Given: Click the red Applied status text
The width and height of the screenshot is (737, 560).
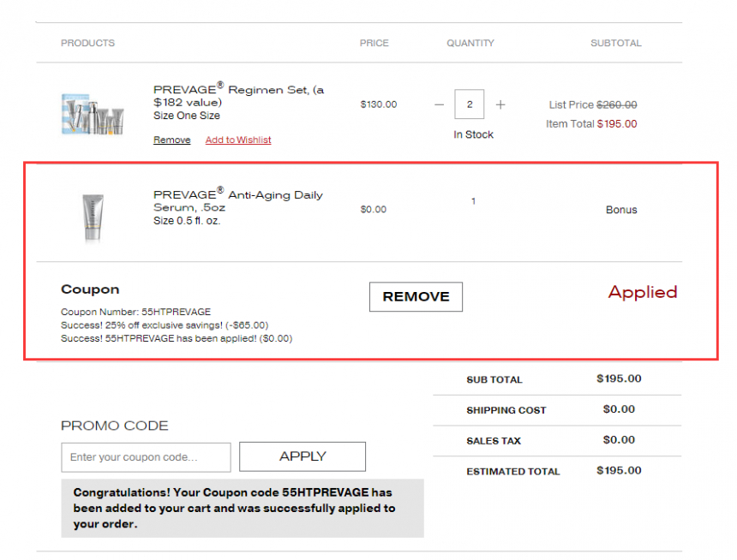Looking at the screenshot, I should coord(643,292).
